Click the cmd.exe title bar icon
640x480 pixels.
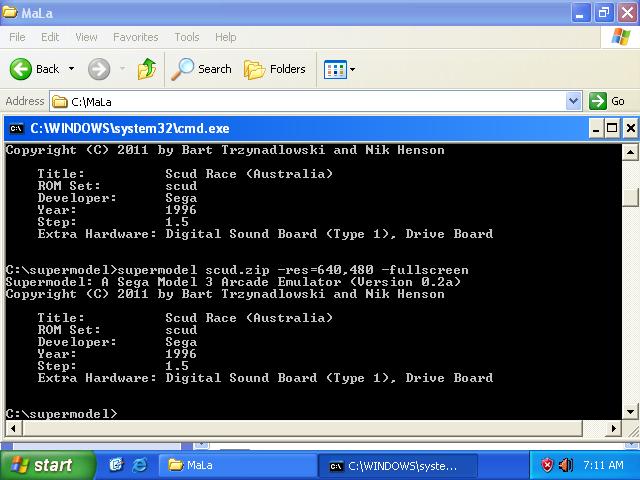pyautogui.click(x=16, y=129)
